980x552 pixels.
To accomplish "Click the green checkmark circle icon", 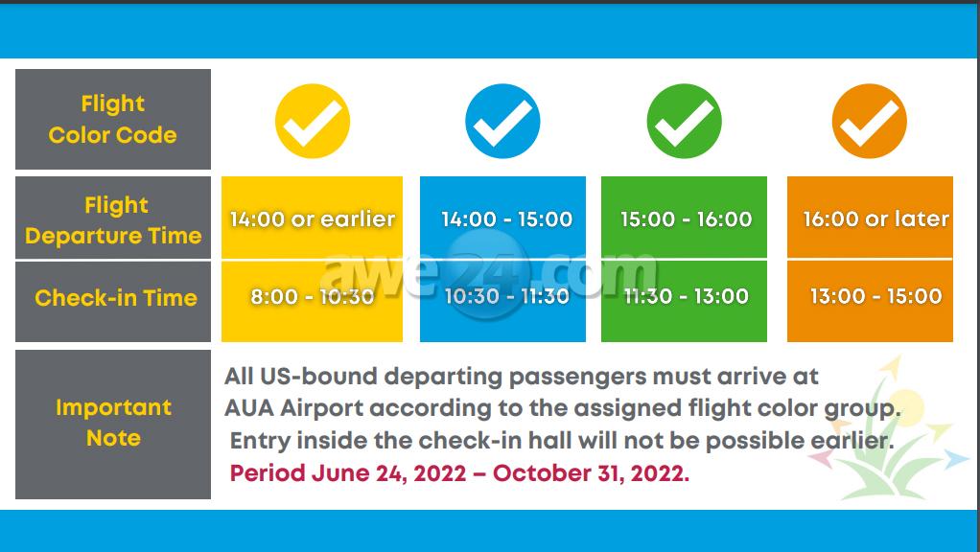I will [x=684, y=122].
